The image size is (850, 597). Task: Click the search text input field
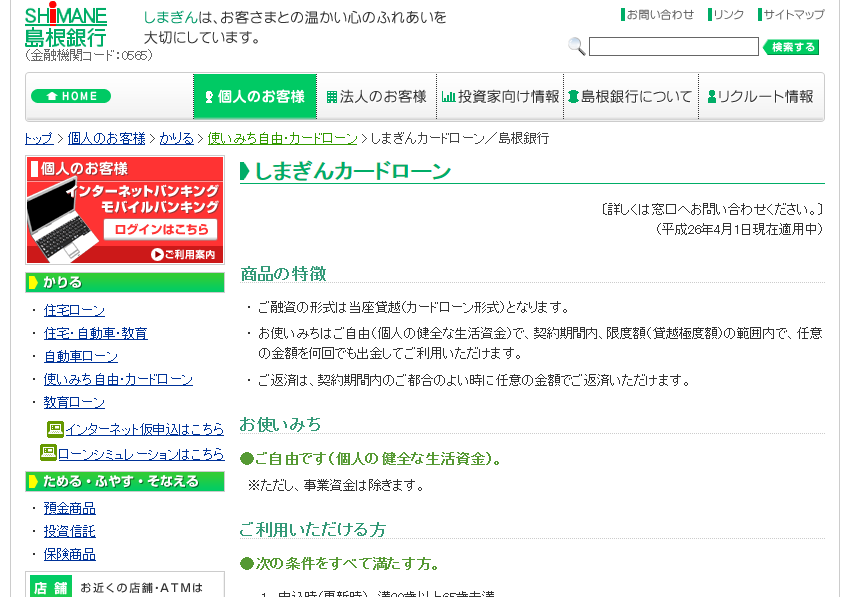(x=673, y=47)
